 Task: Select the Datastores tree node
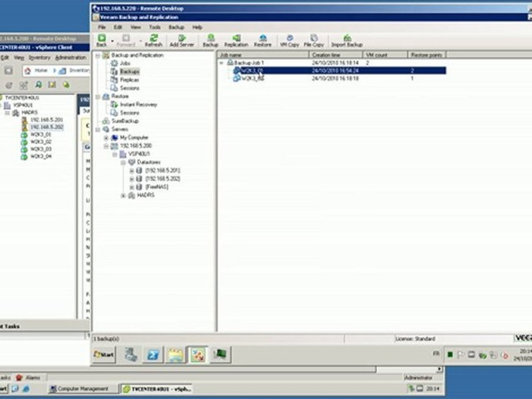coord(149,162)
